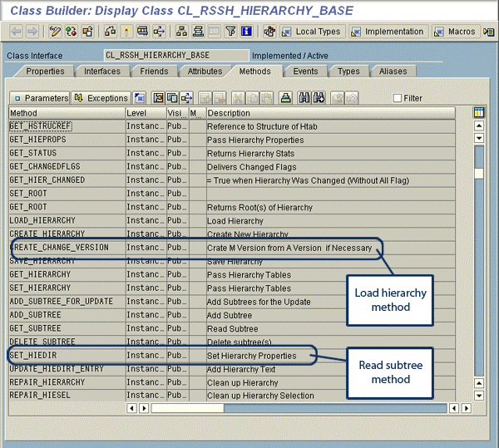Click the Parameters button
The height and width of the screenshot is (448, 499).
[40, 98]
